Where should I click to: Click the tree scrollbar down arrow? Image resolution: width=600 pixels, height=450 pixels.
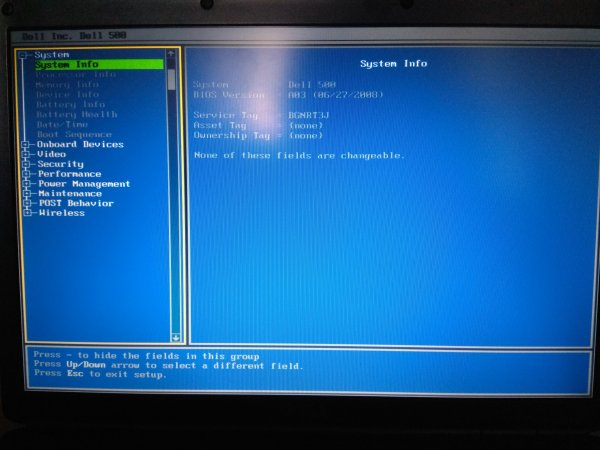(175, 338)
